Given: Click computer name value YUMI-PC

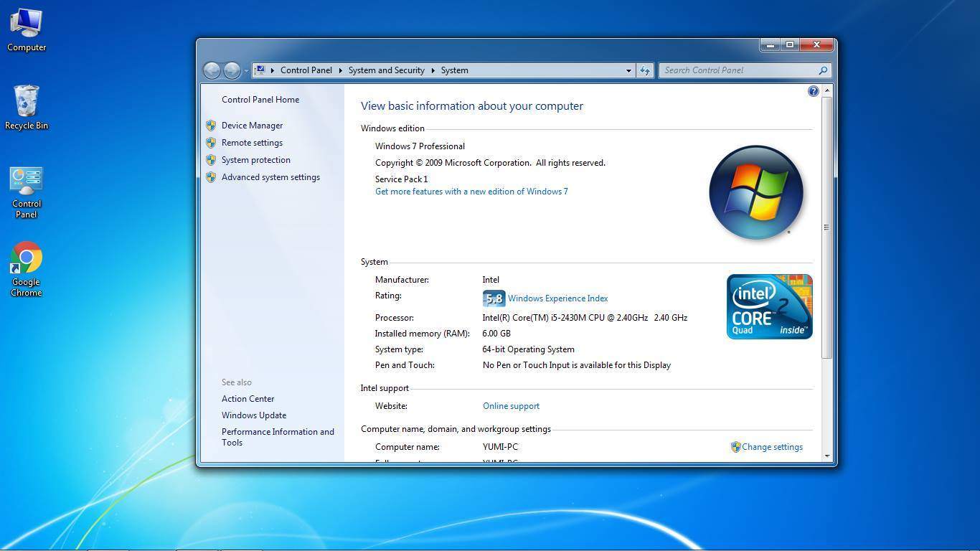Looking at the screenshot, I should point(500,447).
